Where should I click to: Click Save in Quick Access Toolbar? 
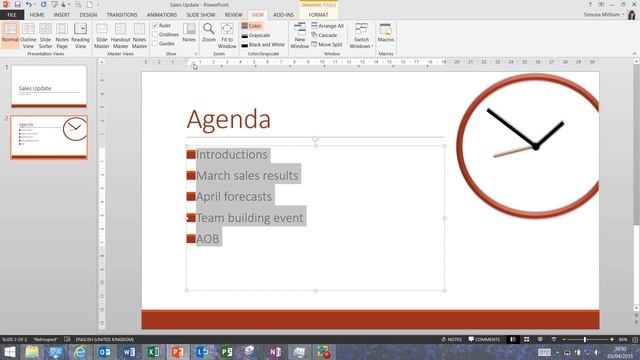(x=18, y=4)
